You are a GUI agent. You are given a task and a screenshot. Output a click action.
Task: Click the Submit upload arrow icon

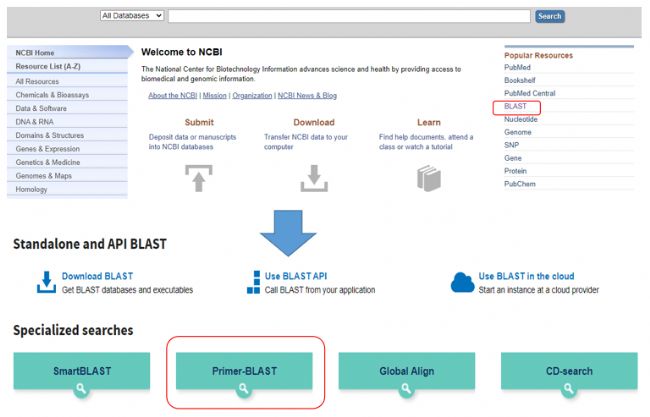[x=199, y=178]
